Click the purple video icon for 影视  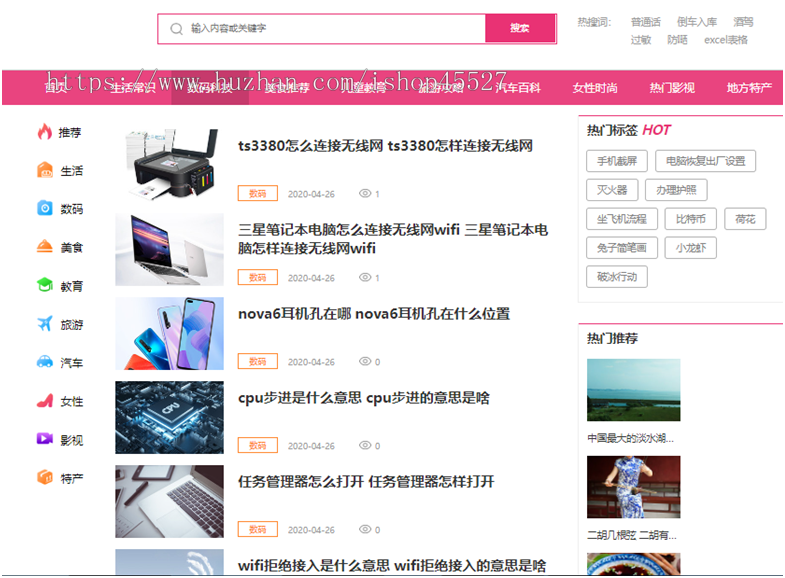click(x=45, y=439)
